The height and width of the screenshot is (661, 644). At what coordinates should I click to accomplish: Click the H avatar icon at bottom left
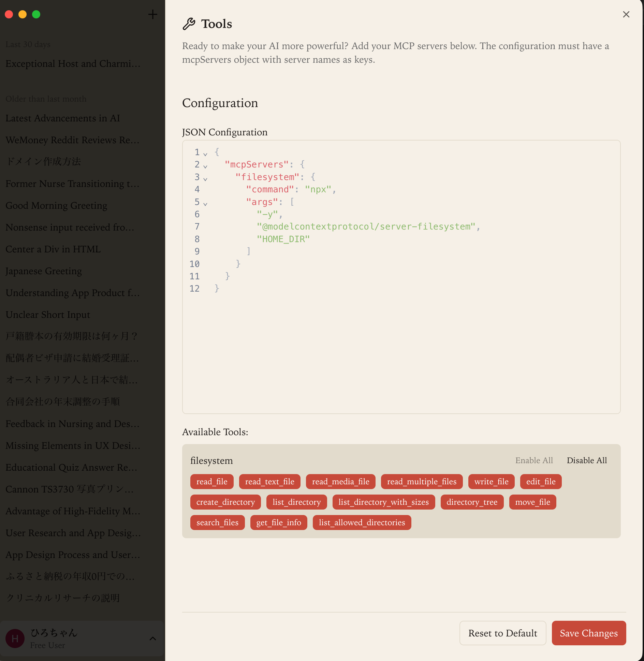point(15,638)
